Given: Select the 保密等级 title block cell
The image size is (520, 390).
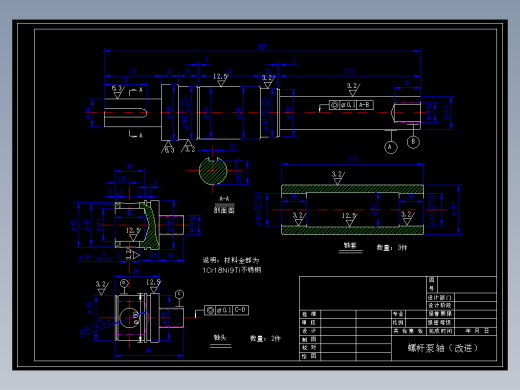Looking at the screenshot, I should (x=440, y=322).
